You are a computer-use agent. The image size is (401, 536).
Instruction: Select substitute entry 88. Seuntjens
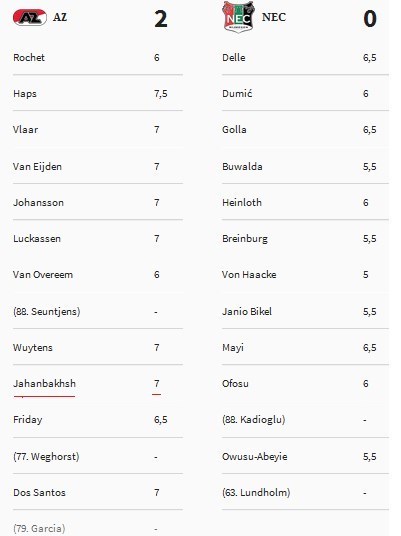click(46, 311)
